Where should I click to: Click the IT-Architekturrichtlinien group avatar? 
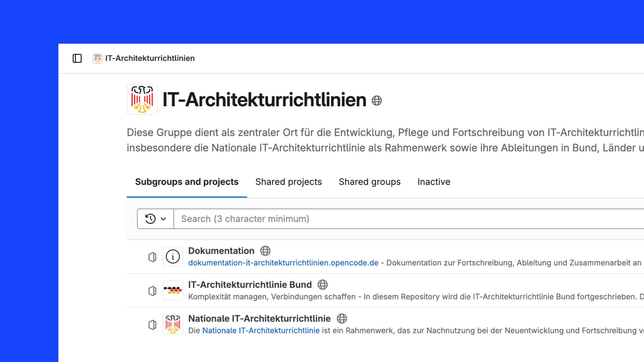(x=142, y=99)
